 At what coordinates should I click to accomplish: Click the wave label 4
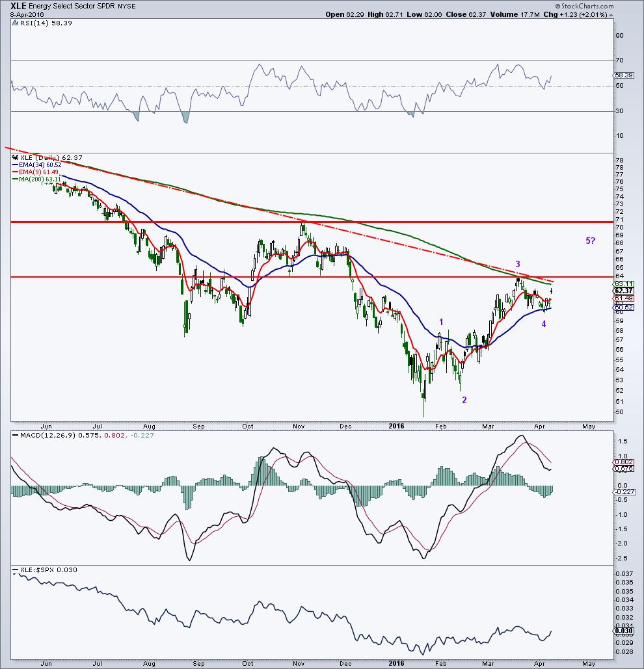pyautogui.click(x=544, y=324)
